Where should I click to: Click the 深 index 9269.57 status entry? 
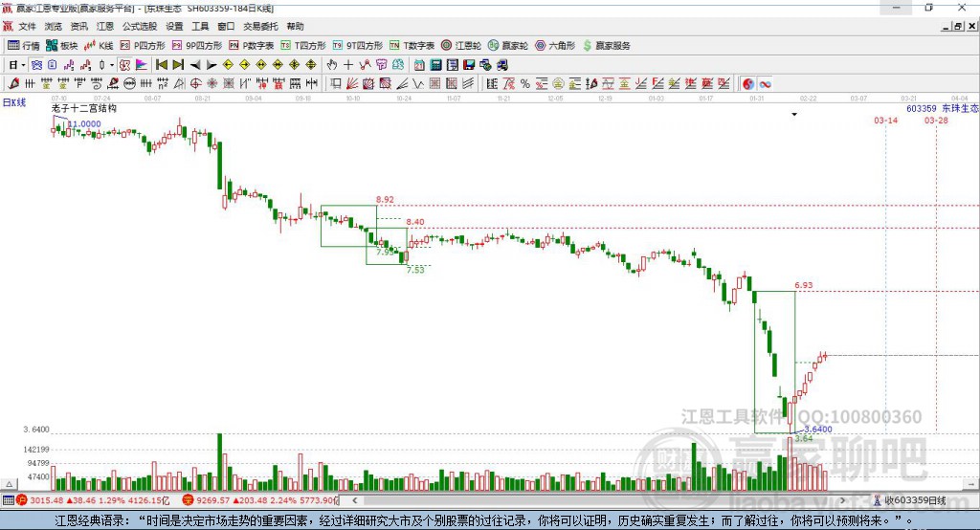260,500
